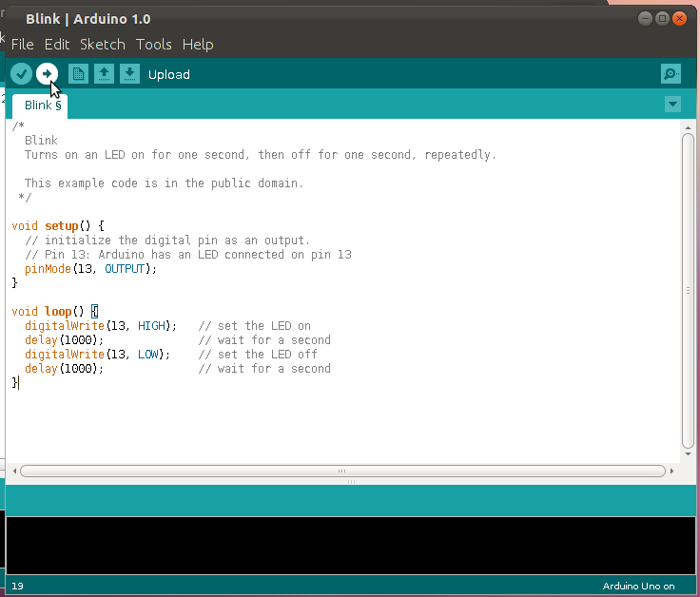Click the 'Arduino Uno on' status text
The height and width of the screenshot is (597, 700).
638,586
